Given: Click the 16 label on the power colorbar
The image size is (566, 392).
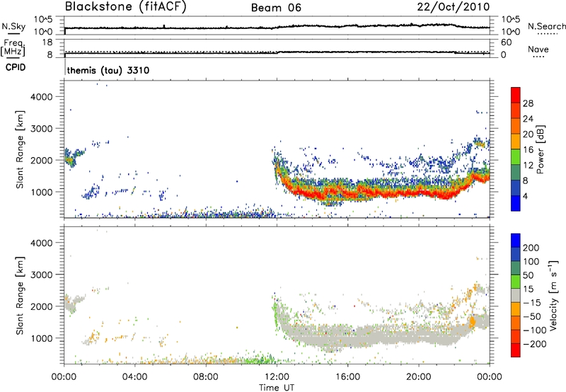Looking at the screenshot, I should pos(528,150).
